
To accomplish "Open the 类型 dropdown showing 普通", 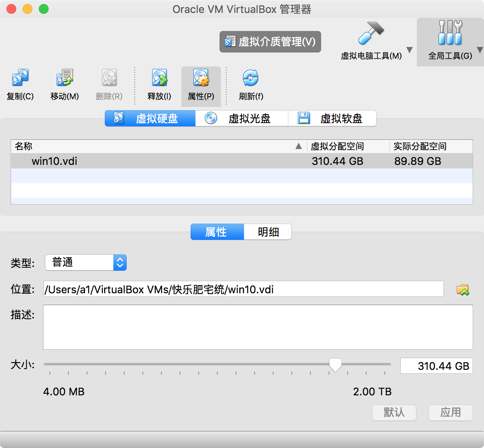I will [x=86, y=262].
